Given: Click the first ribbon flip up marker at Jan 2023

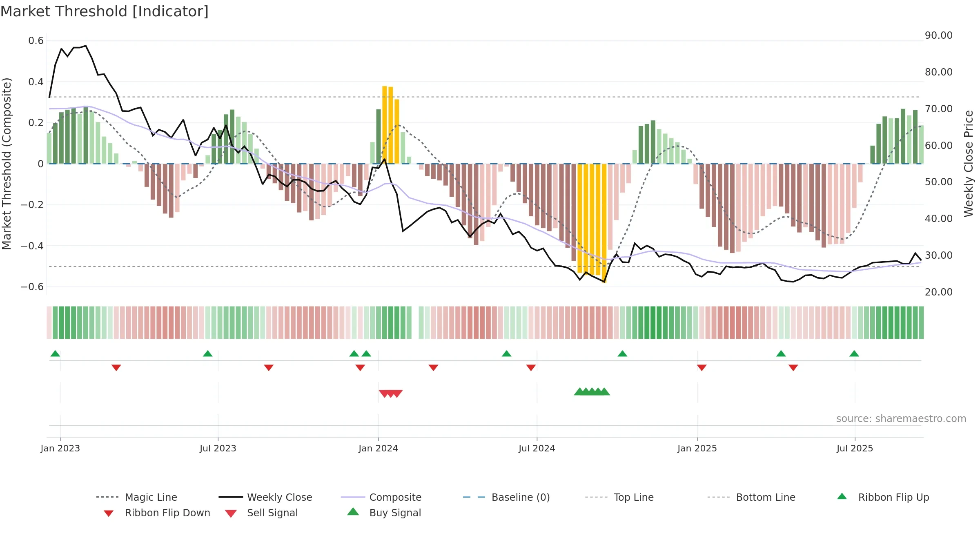Looking at the screenshot, I should click(55, 353).
